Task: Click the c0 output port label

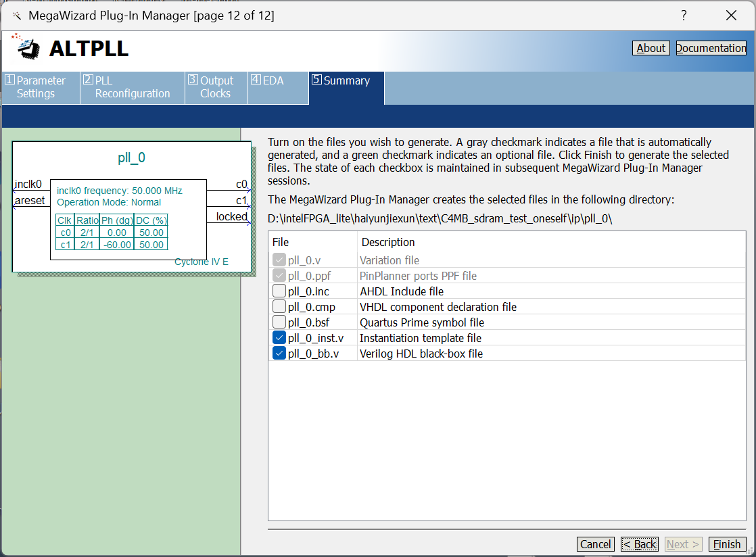Action: point(241,184)
